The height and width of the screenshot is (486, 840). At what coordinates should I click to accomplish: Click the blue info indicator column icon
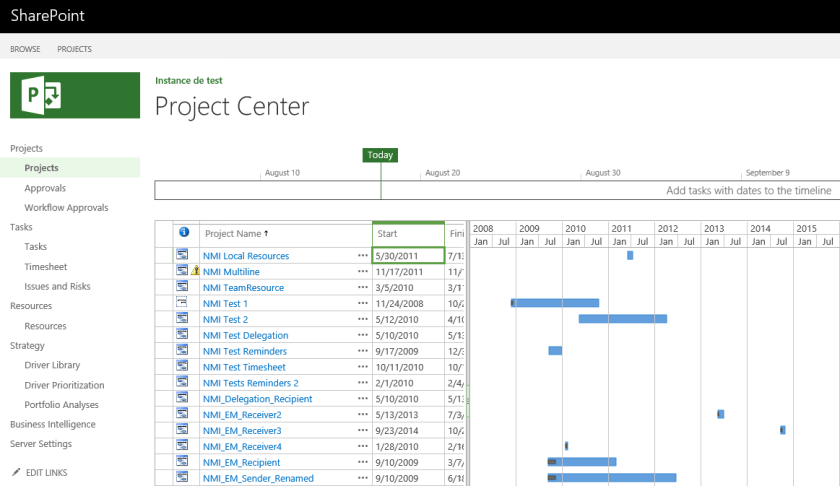pos(184,233)
